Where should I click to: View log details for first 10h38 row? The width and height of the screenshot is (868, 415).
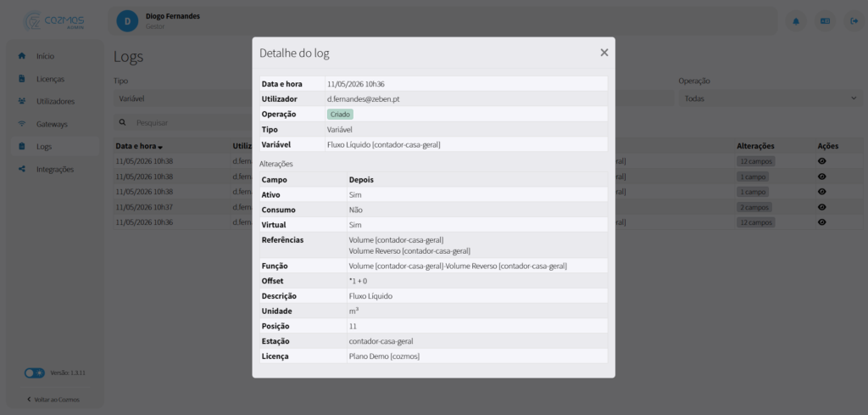click(x=822, y=161)
